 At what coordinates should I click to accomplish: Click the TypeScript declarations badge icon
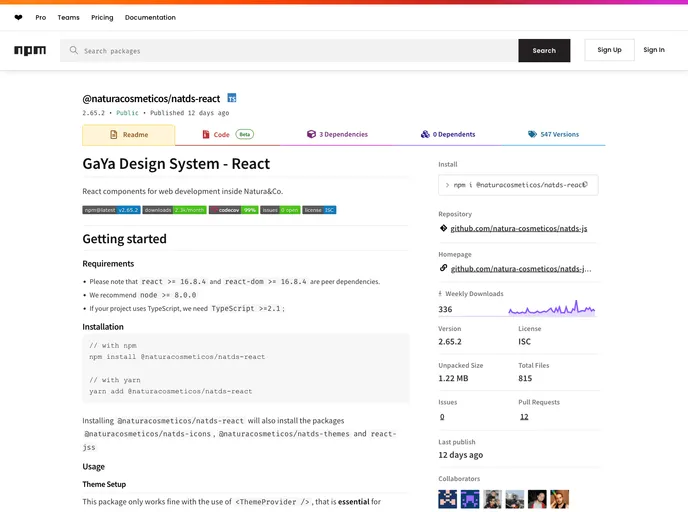(x=232, y=99)
